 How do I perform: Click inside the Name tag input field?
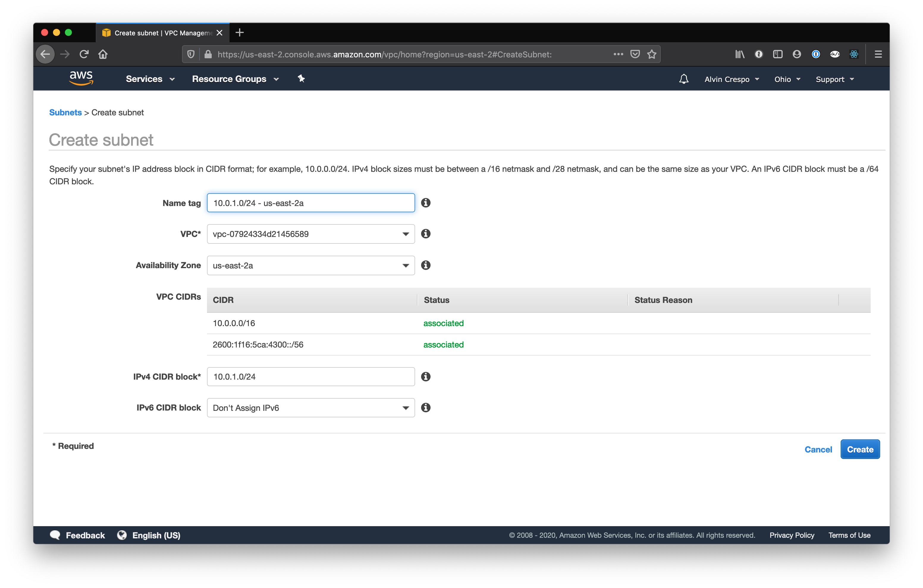pyautogui.click(x=310, y=203)
